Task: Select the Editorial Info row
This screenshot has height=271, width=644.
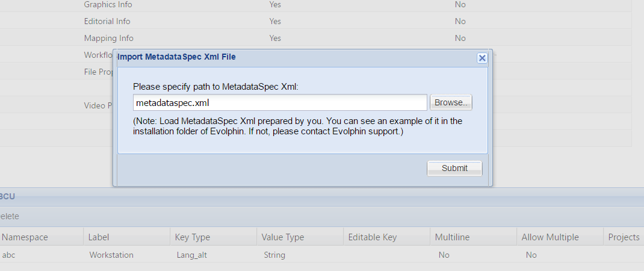Action: point(315,21)
